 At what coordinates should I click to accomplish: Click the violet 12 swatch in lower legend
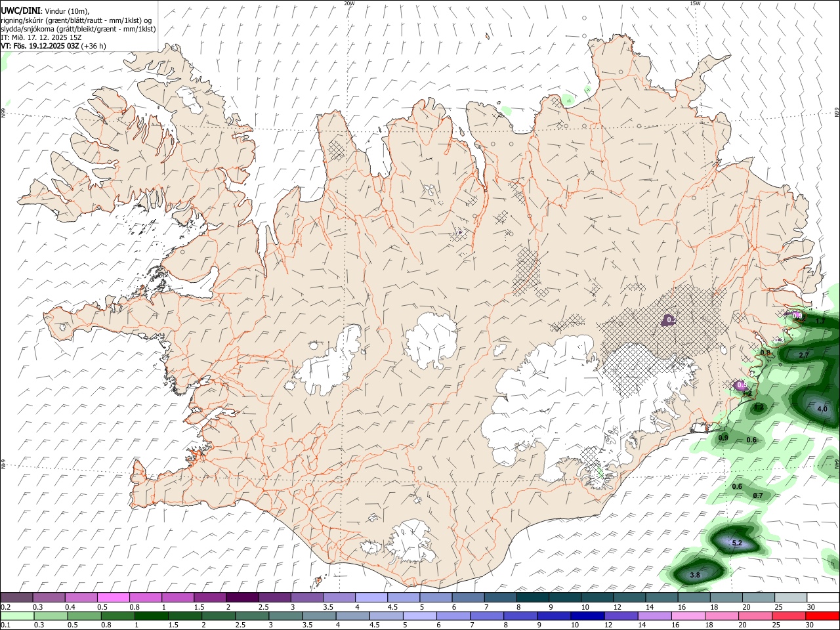(x=621, y=616)
